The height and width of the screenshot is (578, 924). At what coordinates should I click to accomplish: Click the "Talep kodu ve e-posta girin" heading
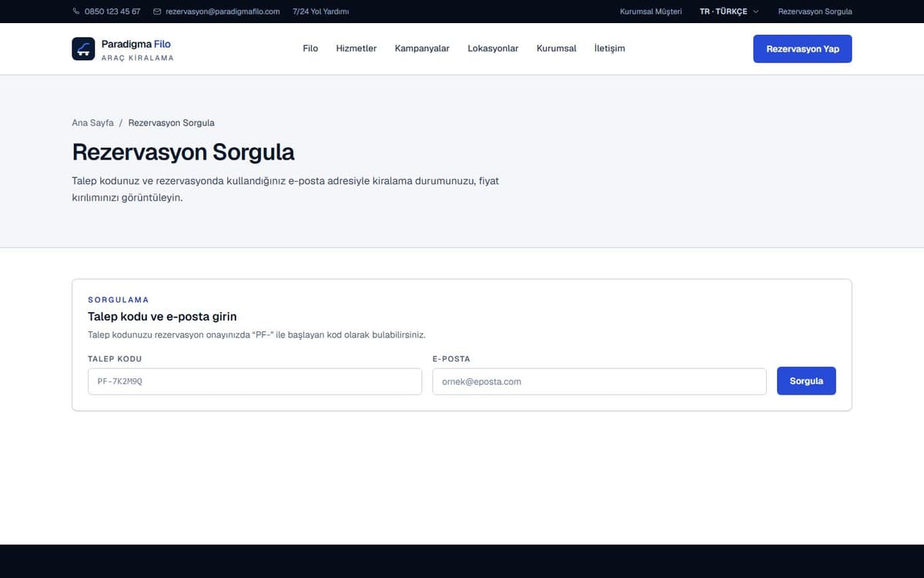162,317
